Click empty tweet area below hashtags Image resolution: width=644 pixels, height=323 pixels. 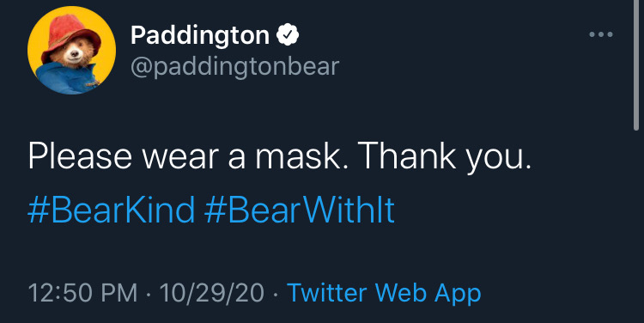(x=322, y=251)
